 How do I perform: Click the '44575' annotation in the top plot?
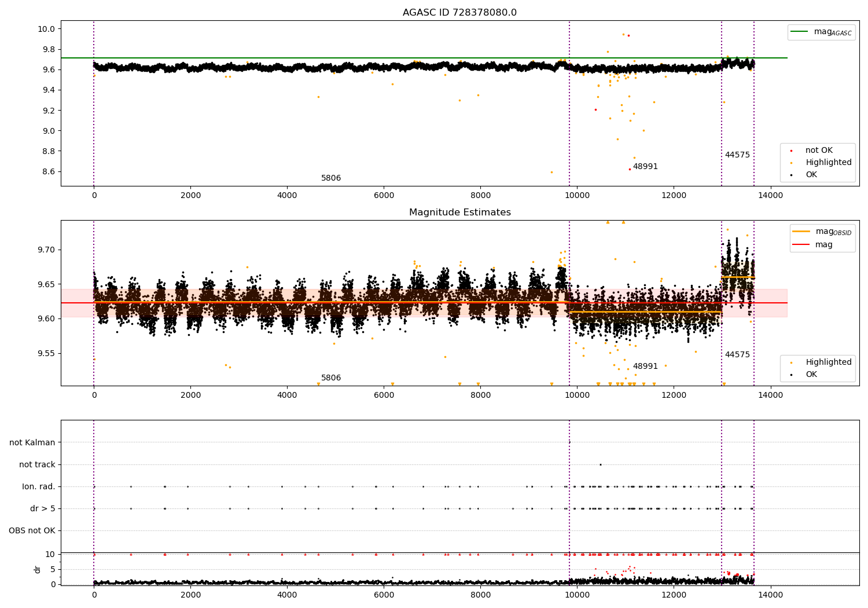(737, 155)
